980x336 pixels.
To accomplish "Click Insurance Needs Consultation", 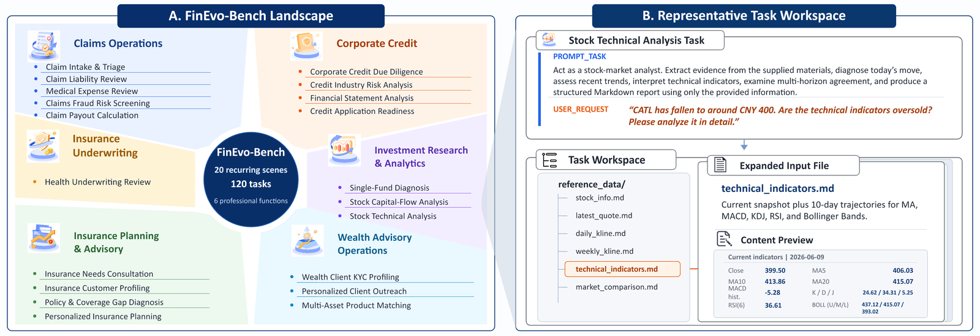I will pos(99,274).
